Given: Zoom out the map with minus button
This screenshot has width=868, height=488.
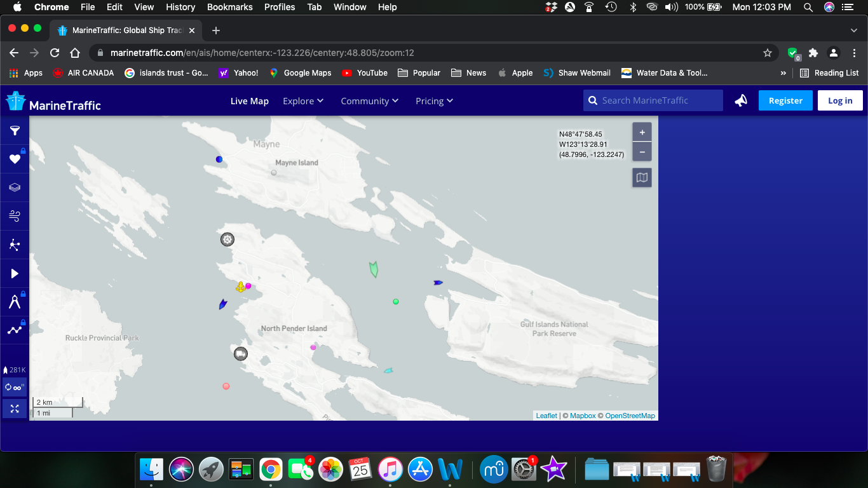Looking at the screenshot, I should (x=642, y=152).
